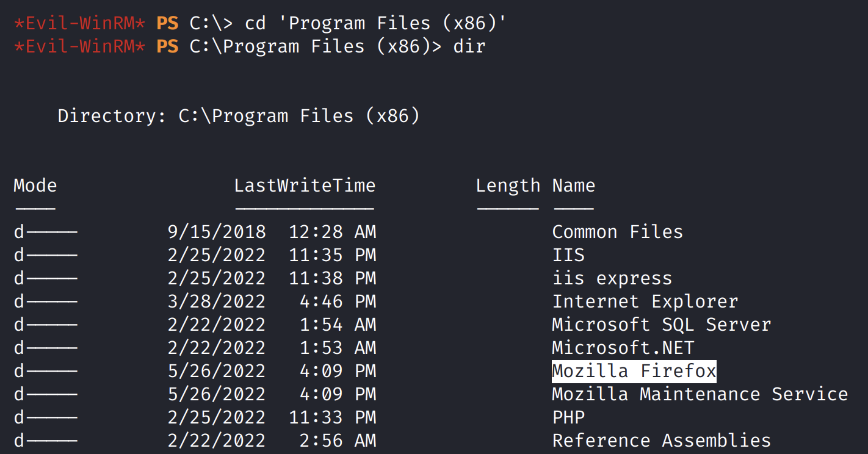Screen dimensions: 868x454
Task: Click the iis express directory entry
Action: tap(612, 278)
